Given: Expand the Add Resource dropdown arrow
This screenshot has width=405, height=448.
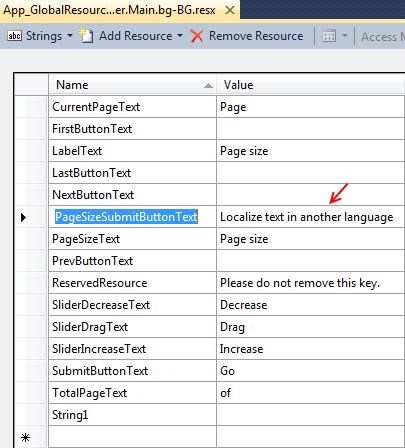Looking at the screenshot, I should click(180, 35).
